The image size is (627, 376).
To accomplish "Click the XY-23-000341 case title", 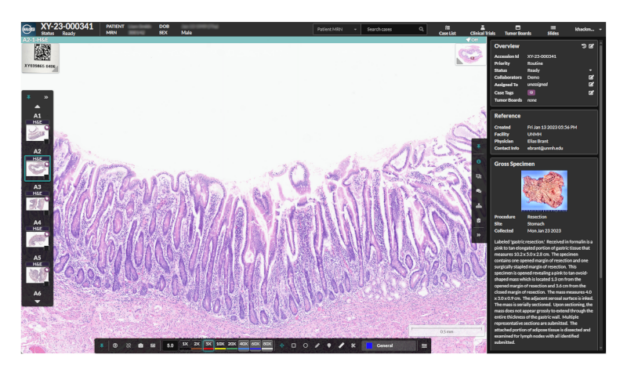I will (67, 26).
